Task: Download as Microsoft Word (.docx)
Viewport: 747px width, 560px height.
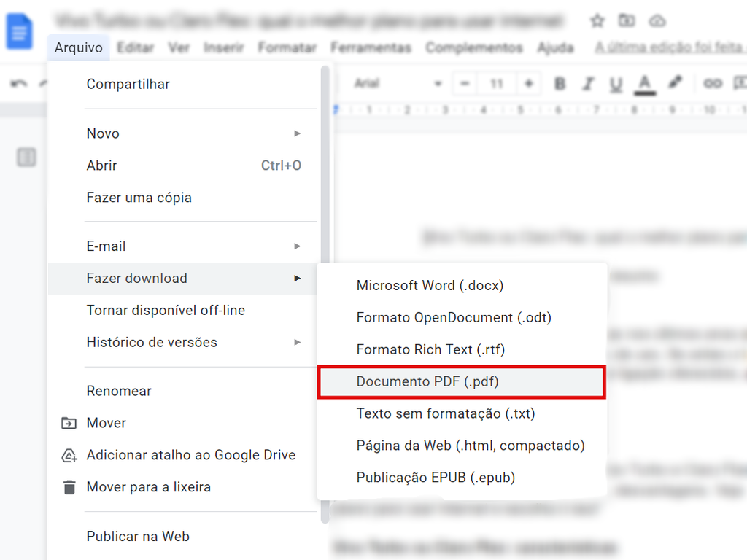Action: click(462, 285)
